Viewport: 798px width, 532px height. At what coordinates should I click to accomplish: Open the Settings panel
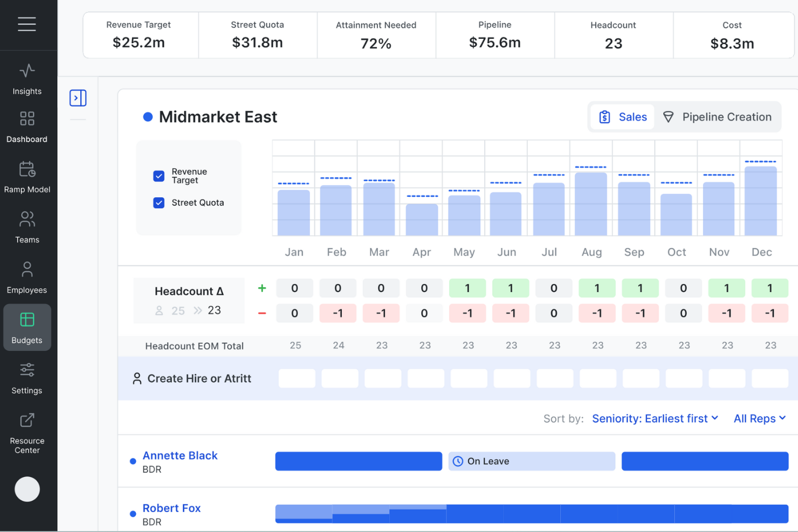coord(27,377)
